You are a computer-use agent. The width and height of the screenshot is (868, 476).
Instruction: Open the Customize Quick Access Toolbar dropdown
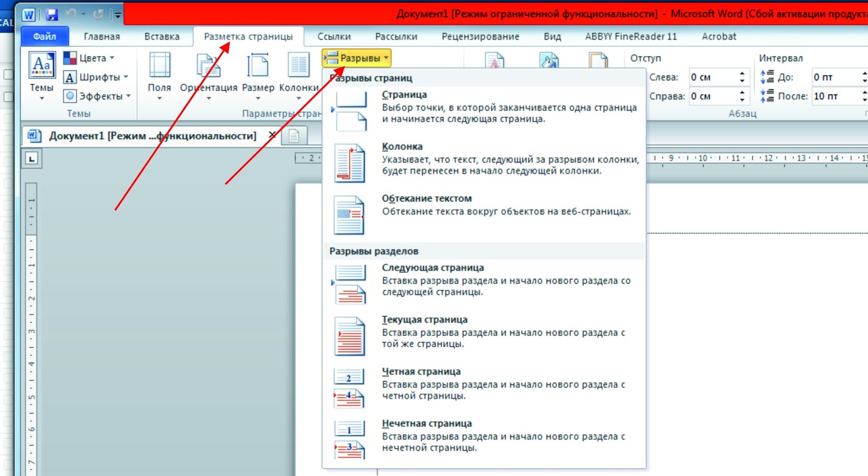pos(117,15)
